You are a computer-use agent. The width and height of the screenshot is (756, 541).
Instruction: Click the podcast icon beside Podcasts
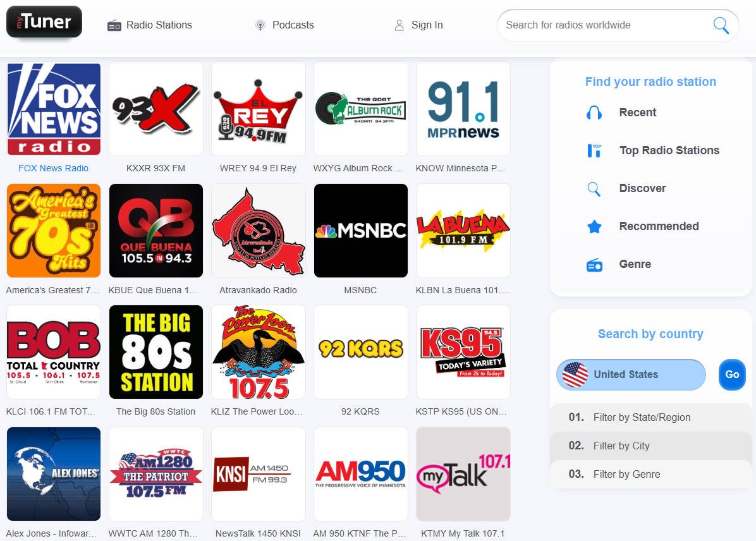tap(260, 25)
